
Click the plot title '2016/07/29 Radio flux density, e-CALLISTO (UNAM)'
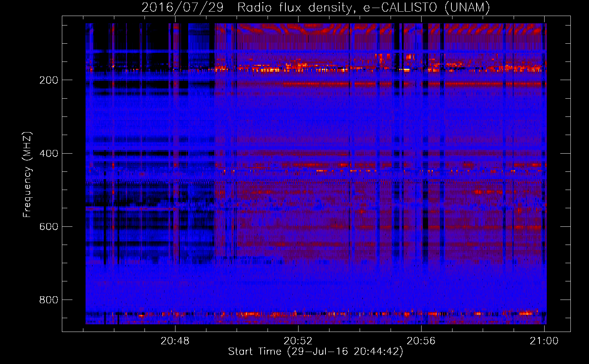pyautogui.click(x=316, y=7)
